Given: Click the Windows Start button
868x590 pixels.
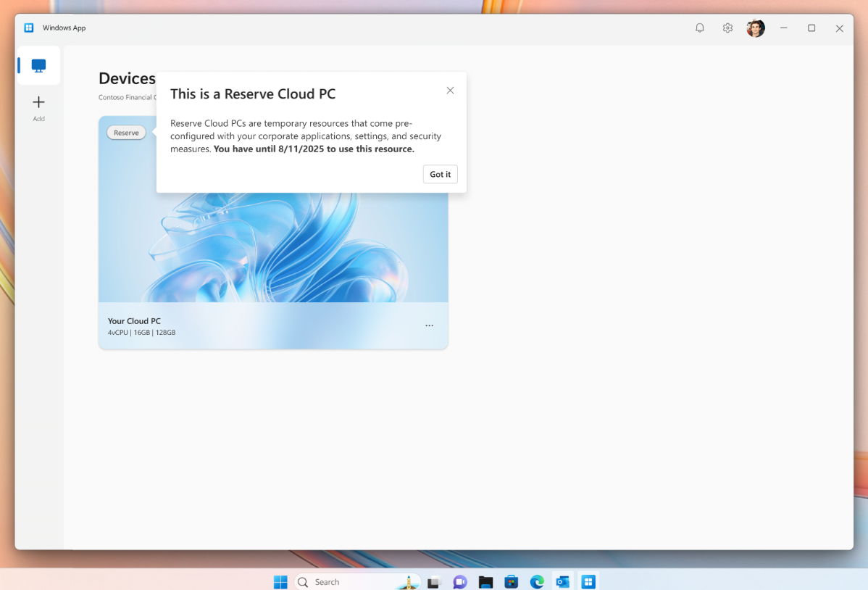Looking at the screenshot, I should click(x=280, y=581).
